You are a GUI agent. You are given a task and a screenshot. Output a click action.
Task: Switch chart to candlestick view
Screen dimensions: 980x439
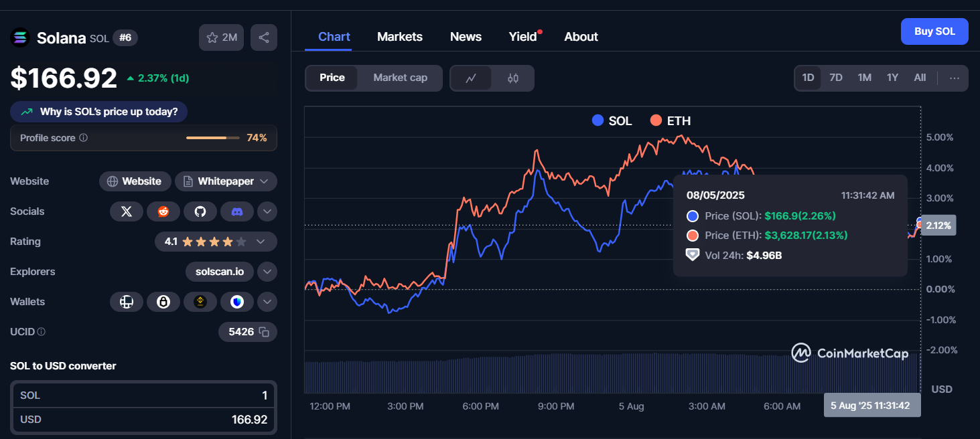click(x=513, y=78)
